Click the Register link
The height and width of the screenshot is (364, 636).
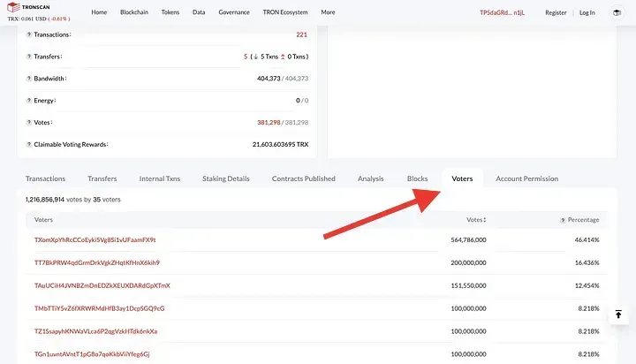[556, 12]
